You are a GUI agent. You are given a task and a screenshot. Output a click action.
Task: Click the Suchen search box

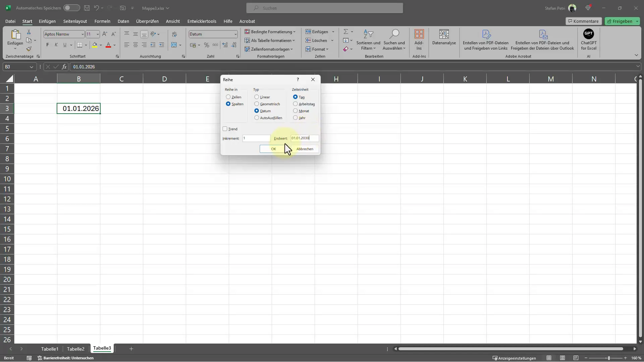(x=325, y=8)
